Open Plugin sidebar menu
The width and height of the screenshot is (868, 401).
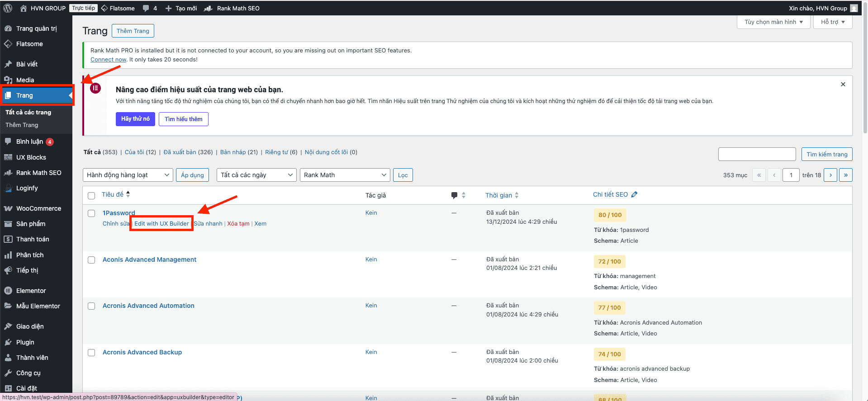point(36,342)
